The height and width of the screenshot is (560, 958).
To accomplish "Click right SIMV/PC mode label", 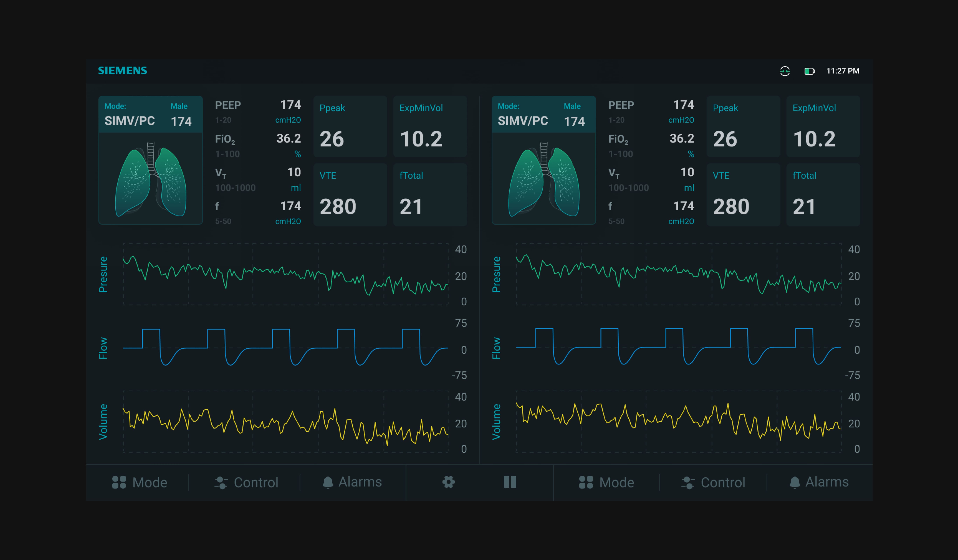I will pos(523,121).
